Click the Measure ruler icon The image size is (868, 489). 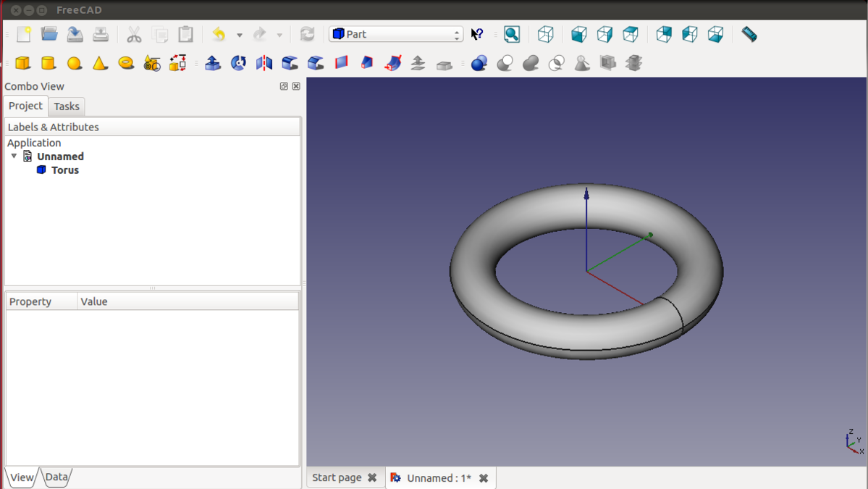click(x=749, y=34)
